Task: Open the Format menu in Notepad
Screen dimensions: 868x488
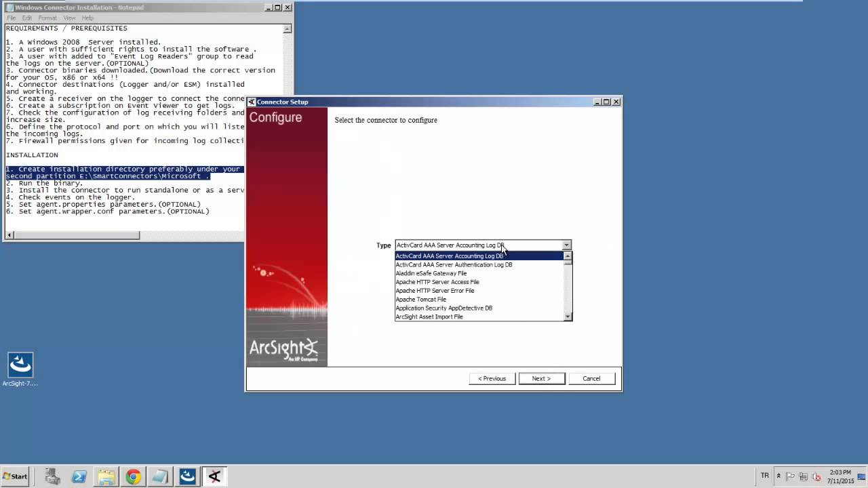Action: pyautogui.click(x=47, y=18)
